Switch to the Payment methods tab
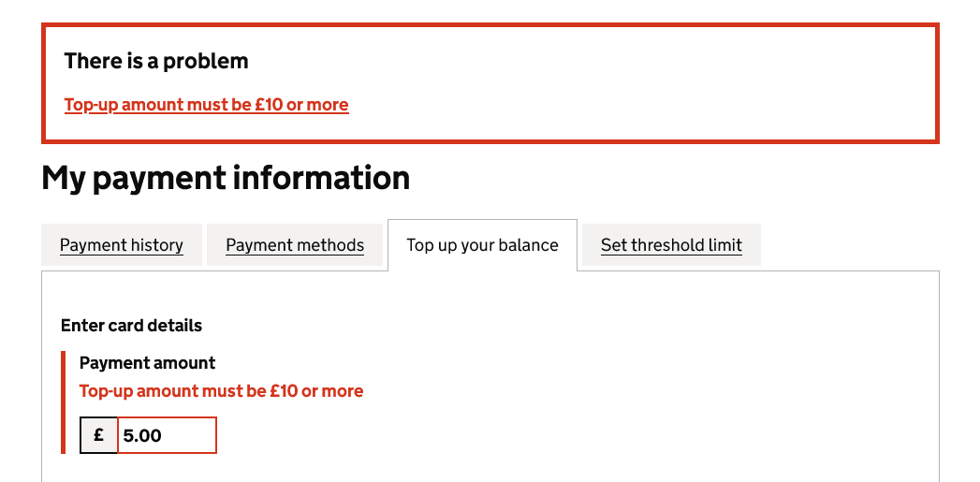This screenshot has height=482, width=980. 295,245
